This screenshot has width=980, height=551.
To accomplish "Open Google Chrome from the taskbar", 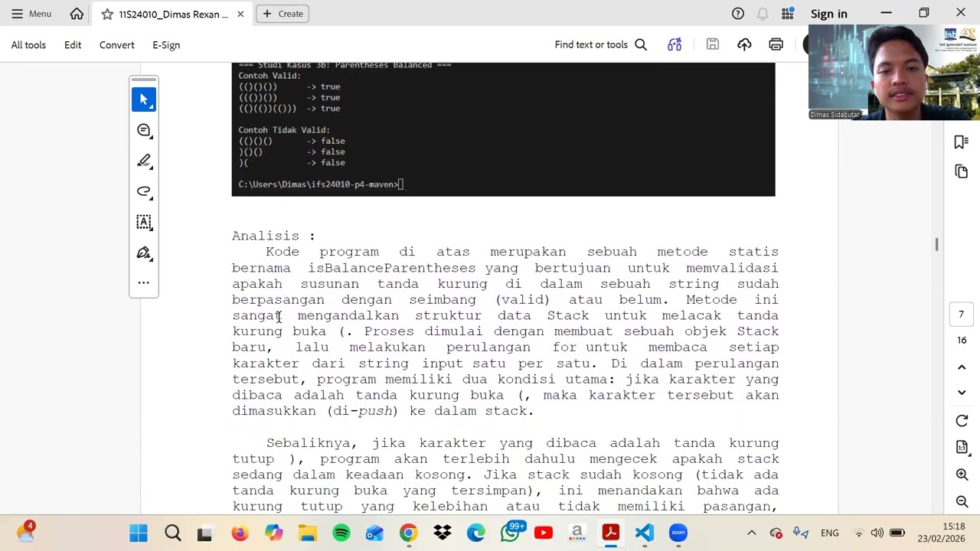I will (408, 533).
